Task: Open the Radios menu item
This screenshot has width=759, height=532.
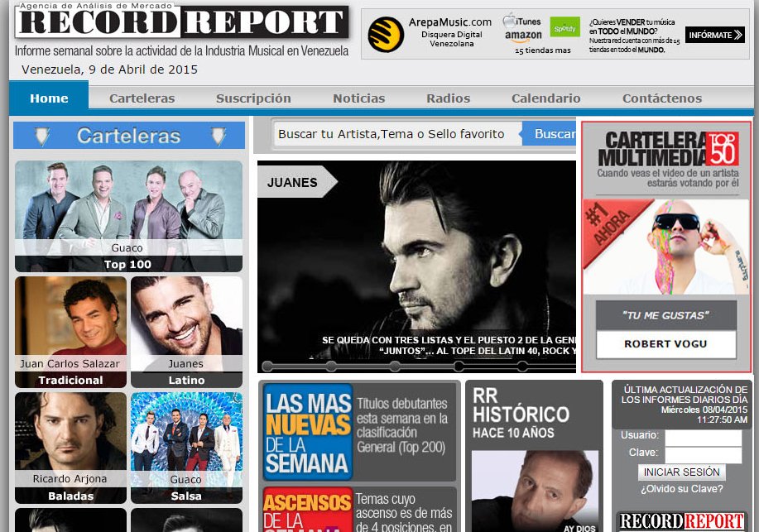Action: point(449,98)
